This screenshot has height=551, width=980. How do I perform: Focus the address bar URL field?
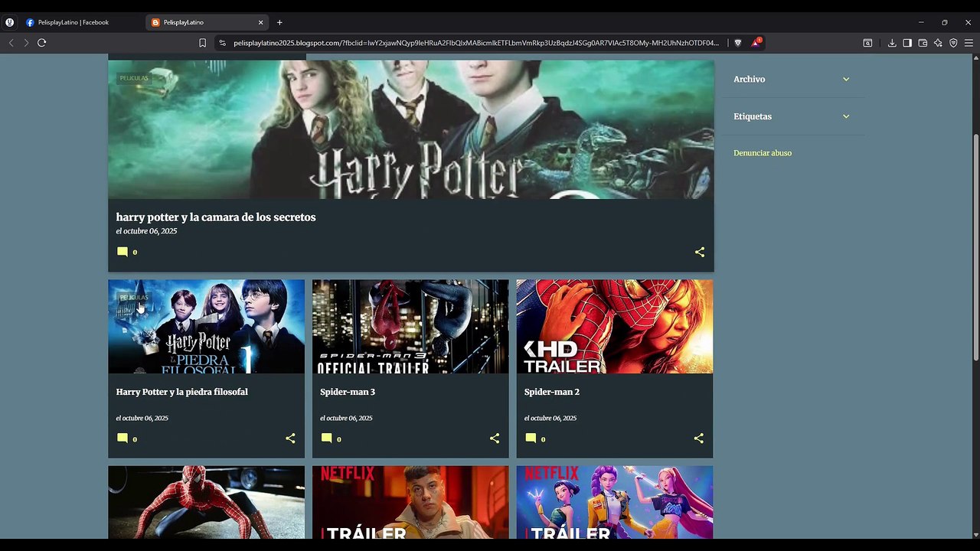[476, 43]
